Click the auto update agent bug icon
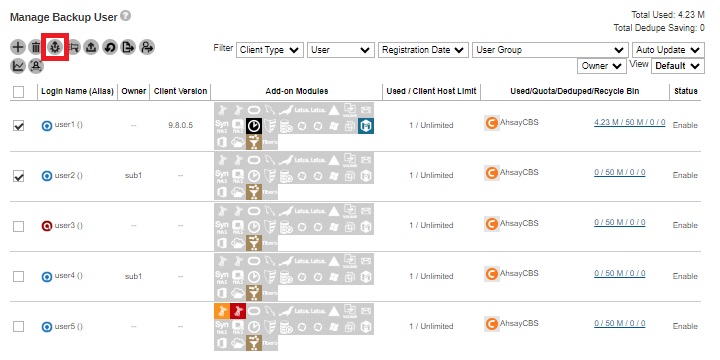 [55, 47]
